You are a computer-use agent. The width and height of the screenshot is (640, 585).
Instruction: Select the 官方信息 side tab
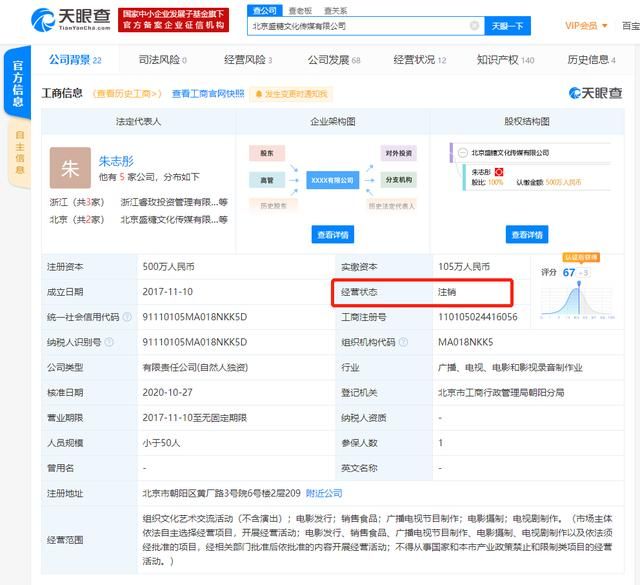click(18, 83)
